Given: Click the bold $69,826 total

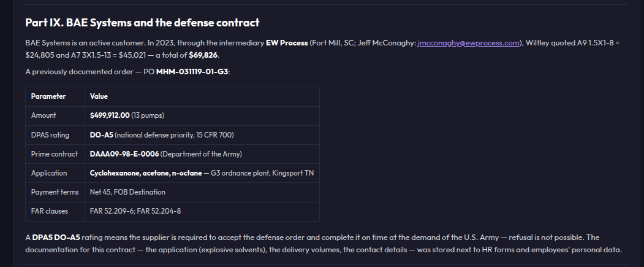Looking at the screenshot, I should [203, 55].
